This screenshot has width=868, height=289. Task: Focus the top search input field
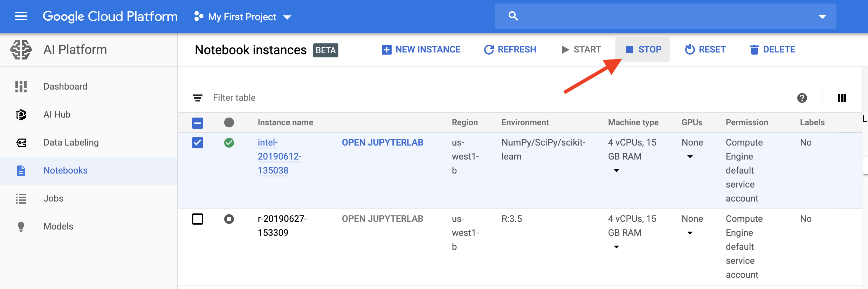[666, 16]
